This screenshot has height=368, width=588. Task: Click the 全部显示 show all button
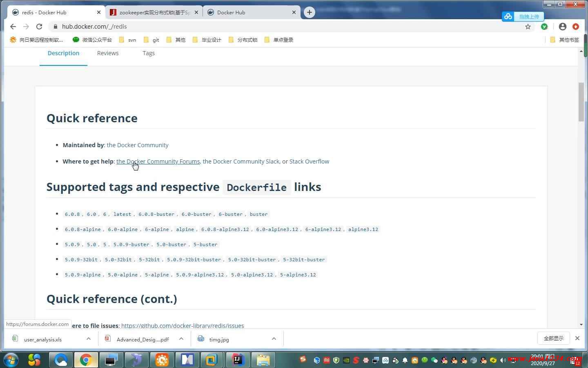click(554, 338)
